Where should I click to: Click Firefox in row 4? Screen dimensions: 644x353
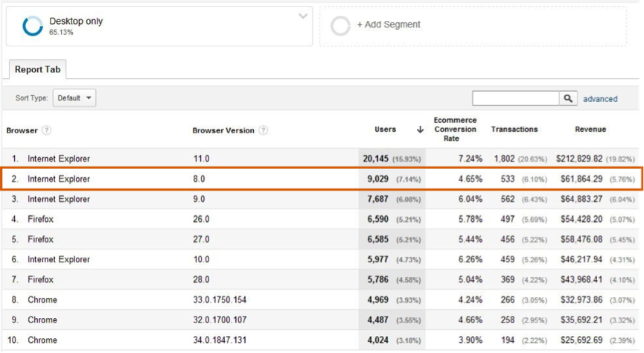(x=41, y=219)
